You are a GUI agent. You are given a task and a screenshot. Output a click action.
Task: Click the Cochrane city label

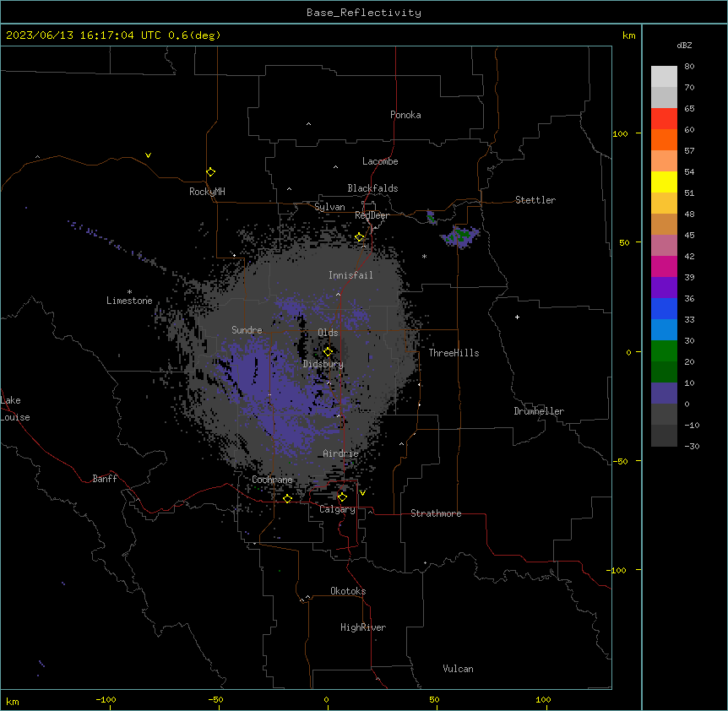[272, 480]
